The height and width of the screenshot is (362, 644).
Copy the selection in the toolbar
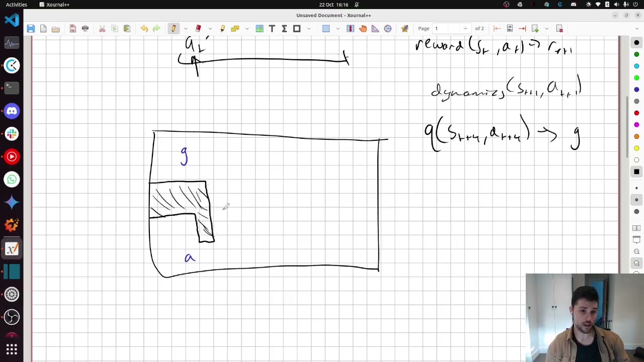pyautogui.click(x=114, y=29)
